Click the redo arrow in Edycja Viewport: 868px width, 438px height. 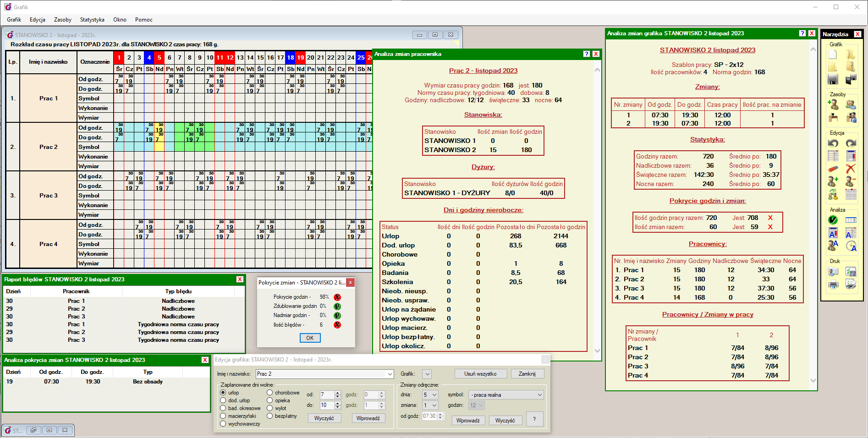click(x=851, y=143)
